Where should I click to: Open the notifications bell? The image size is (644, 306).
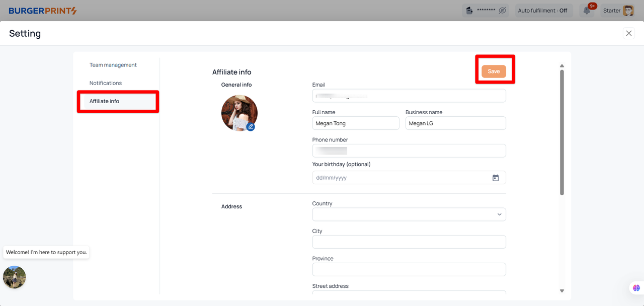click(587, 11)
